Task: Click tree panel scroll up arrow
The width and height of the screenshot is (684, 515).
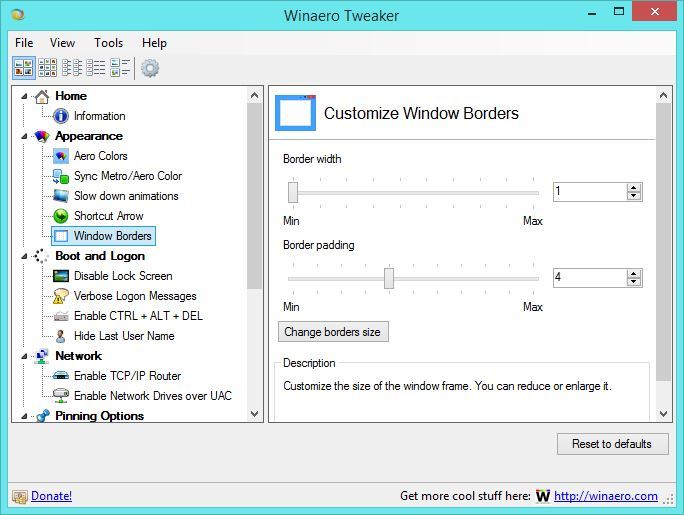Action: 255,95
